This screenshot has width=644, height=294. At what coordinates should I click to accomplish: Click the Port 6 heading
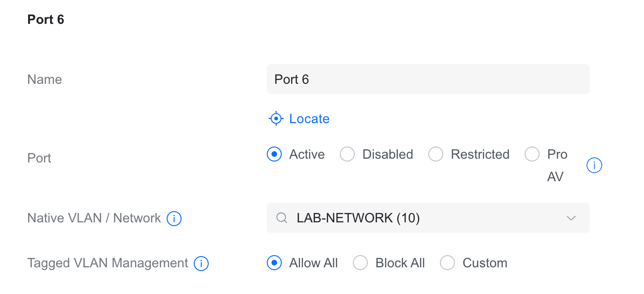tap(46, 20)
